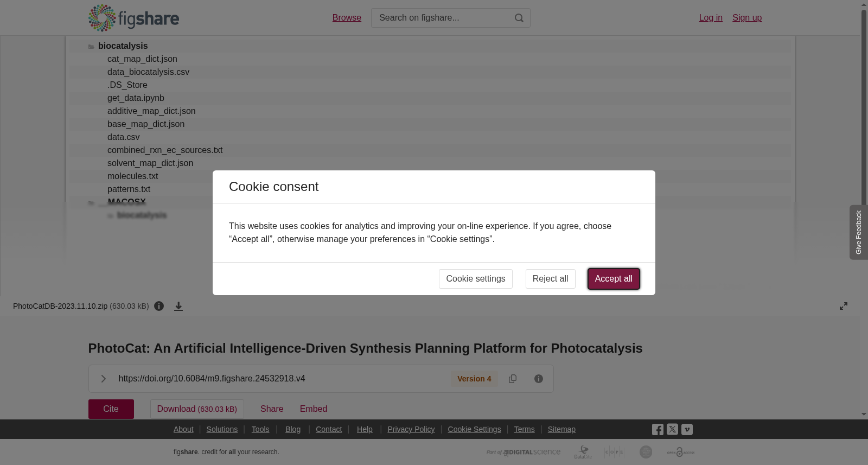Click the PhotoCat article title

click(x=365, y=348)
